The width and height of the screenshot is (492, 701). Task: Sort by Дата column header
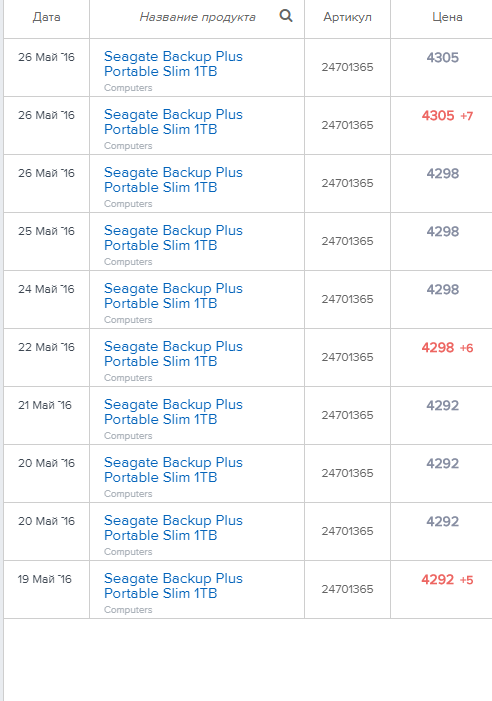(x=46, y=17)
